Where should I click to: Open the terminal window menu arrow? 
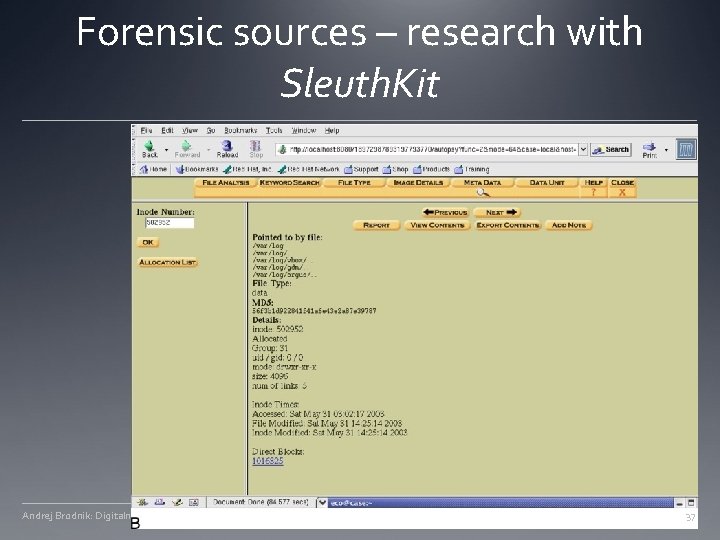322,503
